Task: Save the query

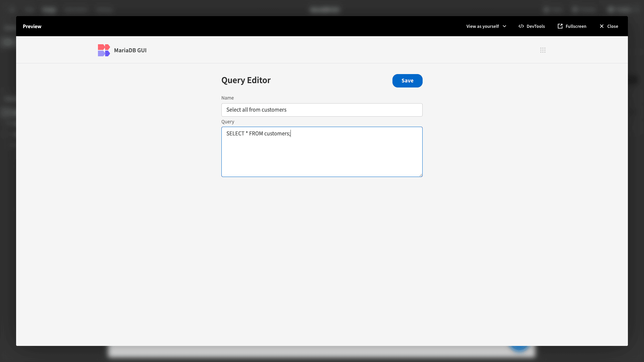Action: pos(407,81)
